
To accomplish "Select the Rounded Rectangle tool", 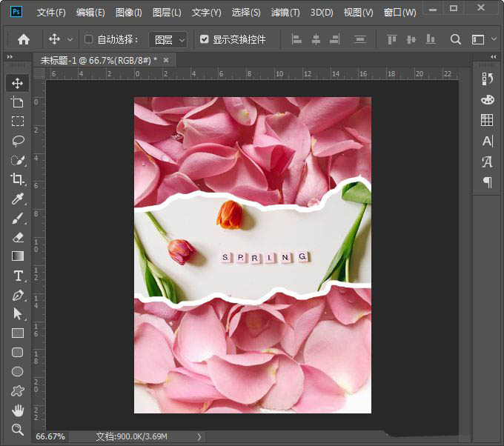I will tap(17, 352).
